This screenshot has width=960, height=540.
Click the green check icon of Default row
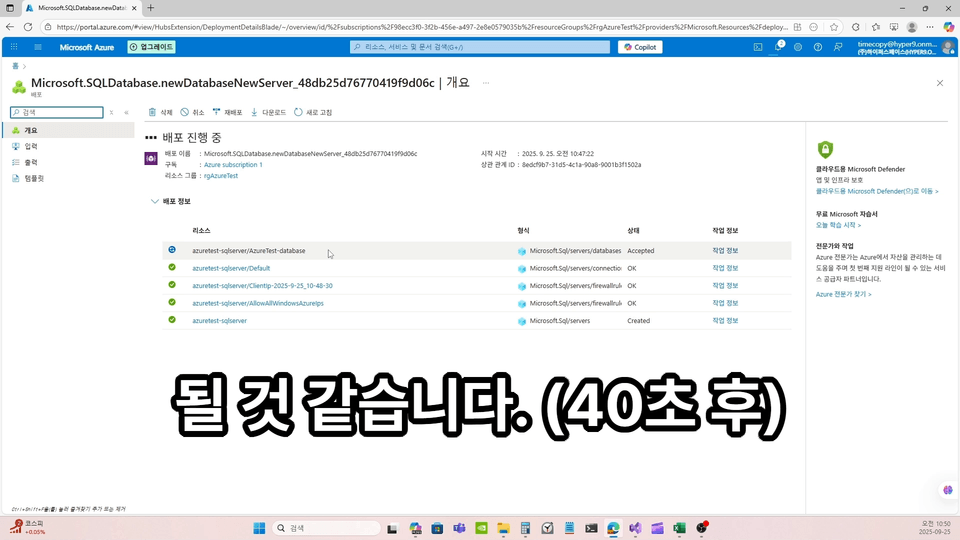point(172,267)
